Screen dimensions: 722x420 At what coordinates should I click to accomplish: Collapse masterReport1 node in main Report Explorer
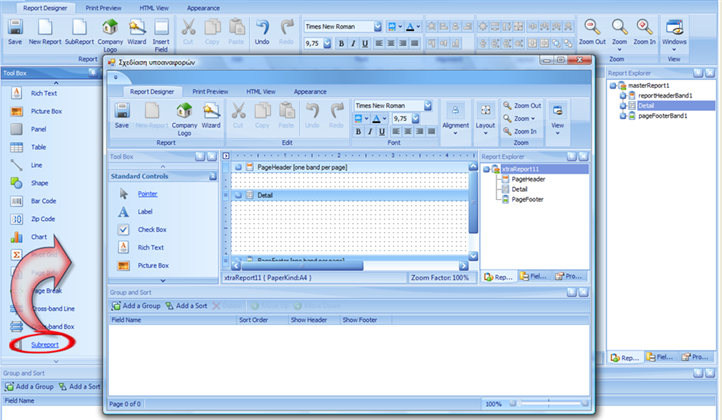pyautogui.click(x=613, y=86)
